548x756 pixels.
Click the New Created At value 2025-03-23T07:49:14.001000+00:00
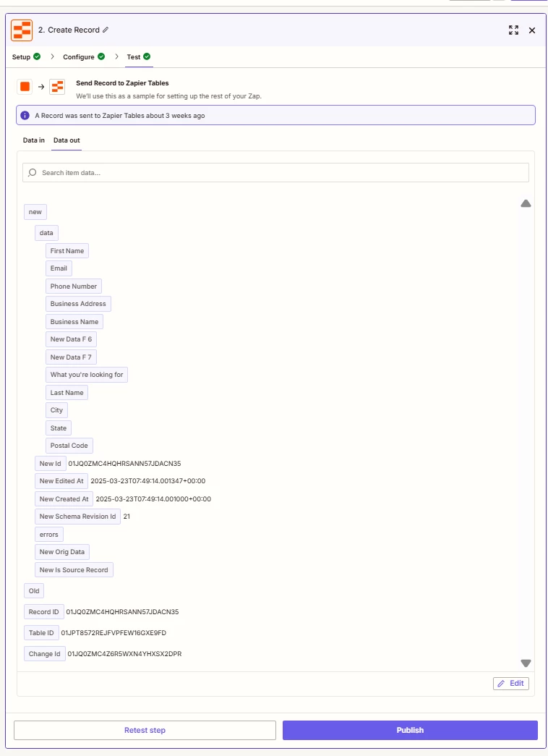153,498
